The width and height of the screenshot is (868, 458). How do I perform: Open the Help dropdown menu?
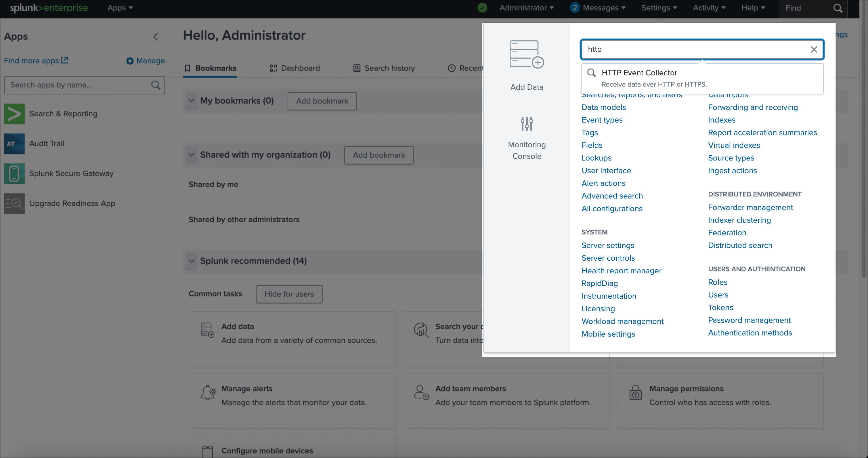(x=753, y=8)
